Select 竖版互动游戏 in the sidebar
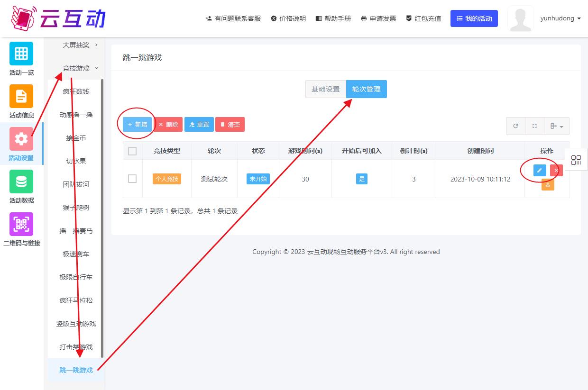 (76, 324)
